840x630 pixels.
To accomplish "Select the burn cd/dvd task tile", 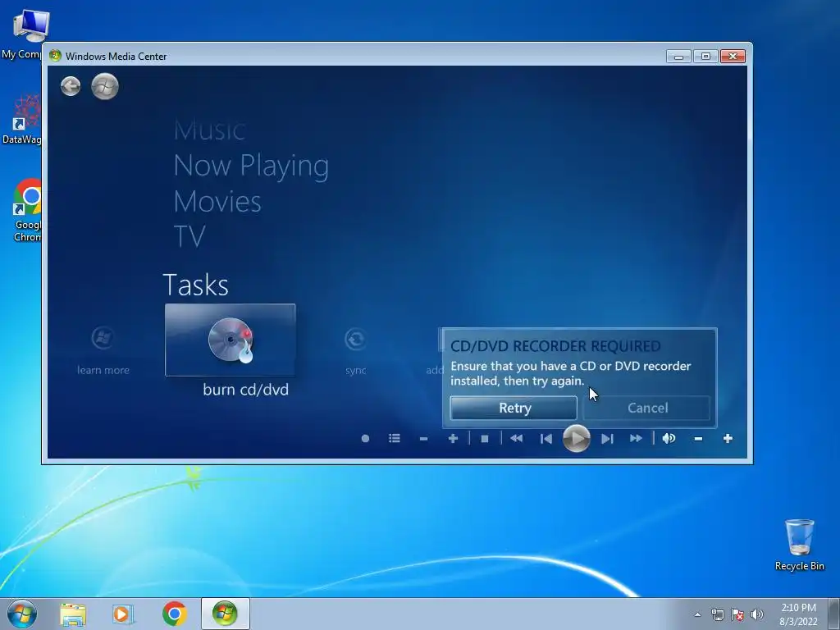I will [231, 340].
